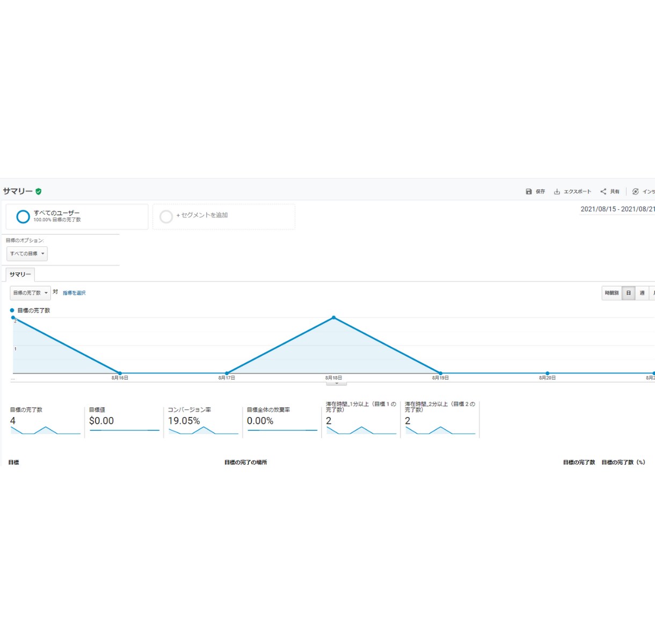655x644 pixels.
Task: Click the 8月20日 data point on chart
Action: [548, 373]
